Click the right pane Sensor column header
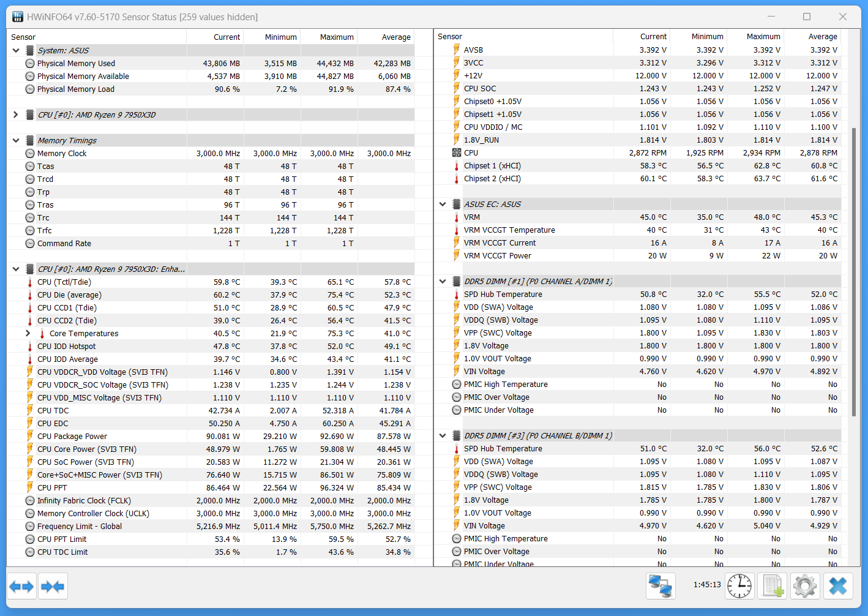The image size is (868, 616). (523, 37)
